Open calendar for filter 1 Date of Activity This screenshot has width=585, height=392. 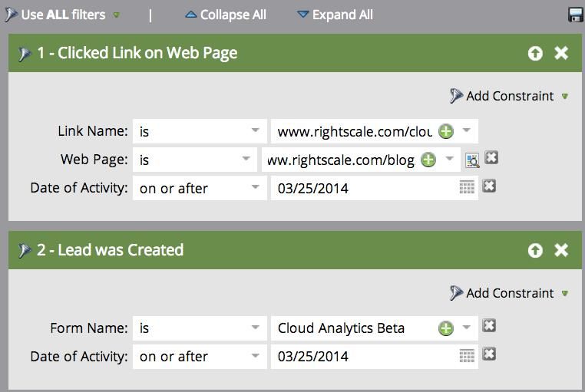(x=467, y=187)
